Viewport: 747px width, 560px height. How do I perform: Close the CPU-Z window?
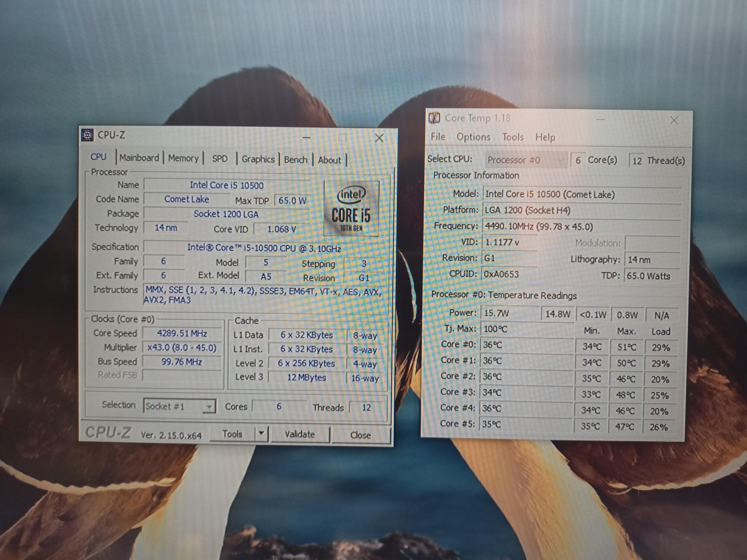pos(379,138)
